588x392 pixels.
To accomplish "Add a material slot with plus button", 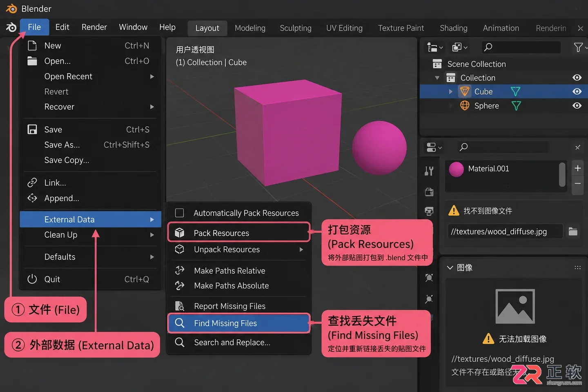I will [x=578, y=168].
